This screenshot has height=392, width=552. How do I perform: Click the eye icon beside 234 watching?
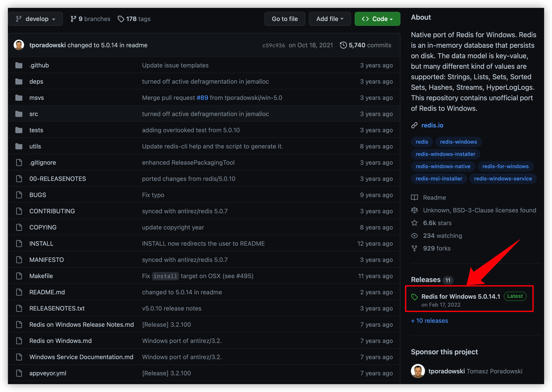(x=414, y=236)
